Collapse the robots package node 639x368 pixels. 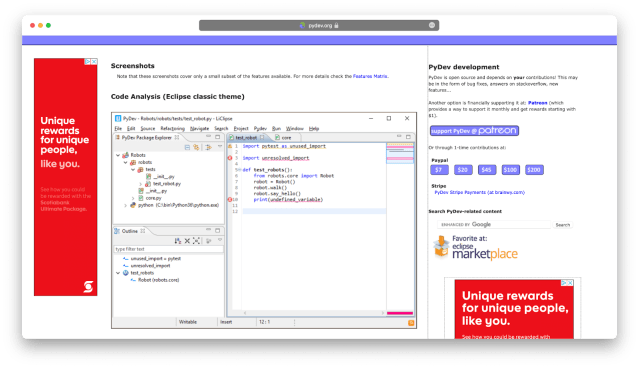(126, 162)
